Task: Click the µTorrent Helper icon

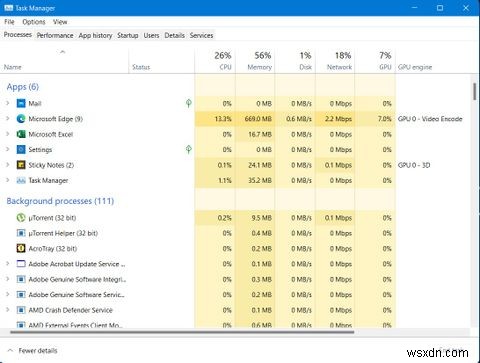Action: (x=21, y=233)
